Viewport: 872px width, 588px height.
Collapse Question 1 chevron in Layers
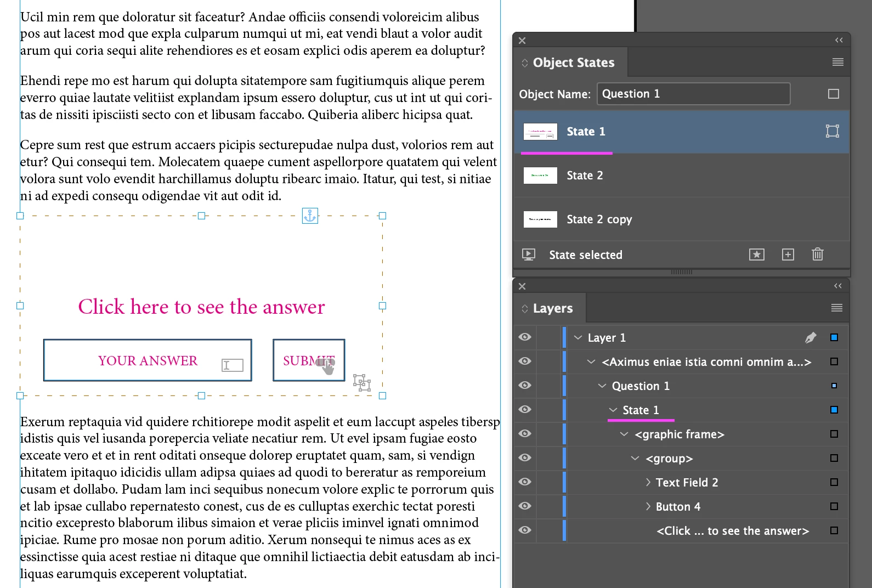point(602,386)
